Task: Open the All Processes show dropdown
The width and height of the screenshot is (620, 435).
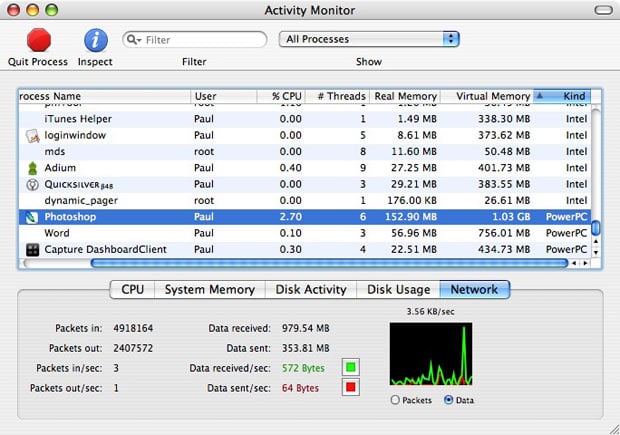Action: pos(369,39)
